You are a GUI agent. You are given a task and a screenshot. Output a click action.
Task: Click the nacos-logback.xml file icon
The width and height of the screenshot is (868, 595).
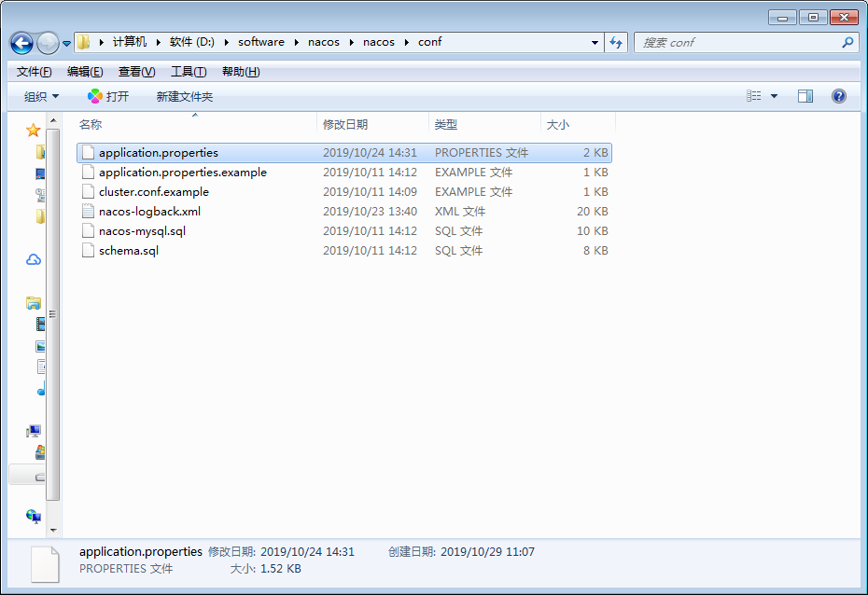(88, 212)
